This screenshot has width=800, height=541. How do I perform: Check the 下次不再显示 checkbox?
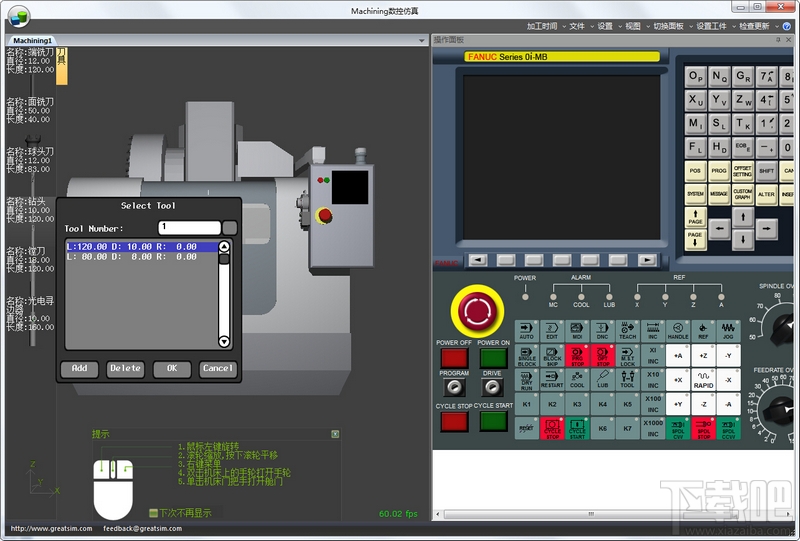153,512
